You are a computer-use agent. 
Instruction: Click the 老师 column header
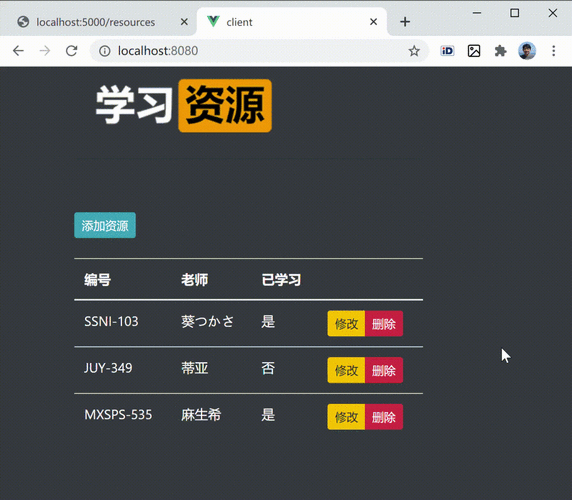point(194,280)
